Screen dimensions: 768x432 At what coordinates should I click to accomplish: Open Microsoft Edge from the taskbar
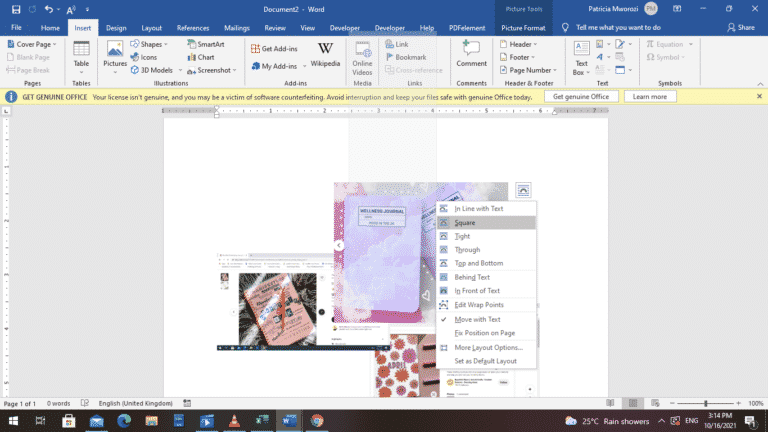tap(124, 421)
